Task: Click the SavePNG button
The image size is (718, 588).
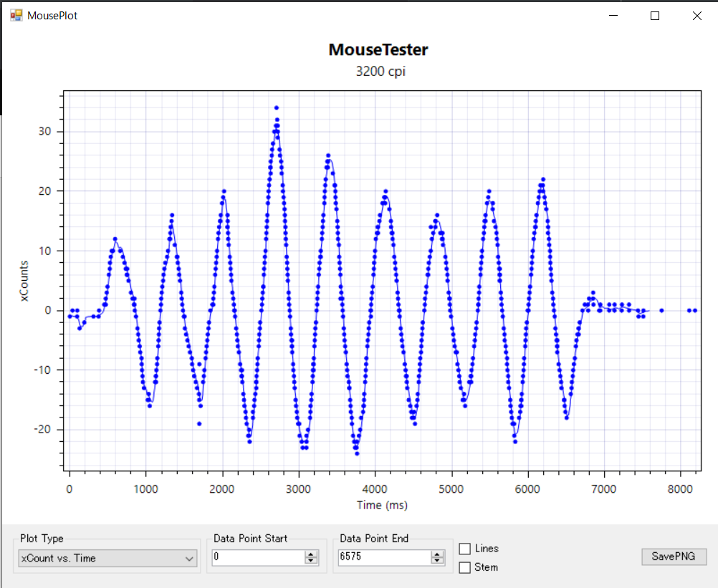Action: coord(674,556)
